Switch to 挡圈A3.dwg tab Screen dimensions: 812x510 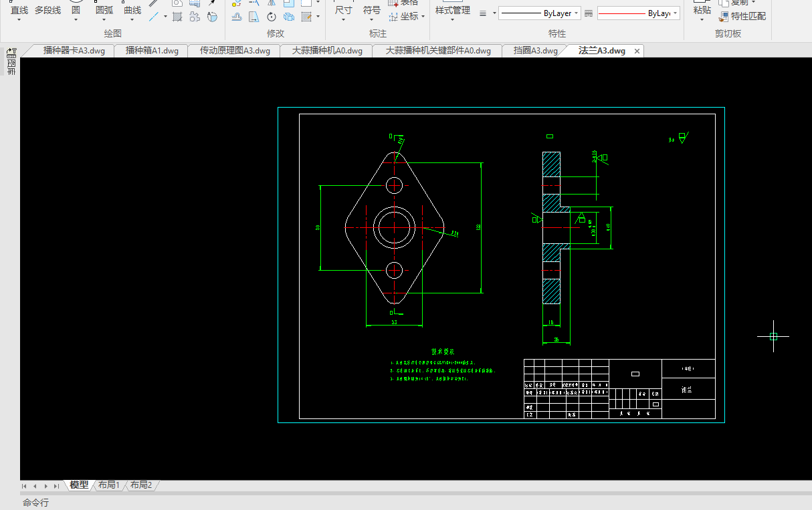click(x=535, y=51)
